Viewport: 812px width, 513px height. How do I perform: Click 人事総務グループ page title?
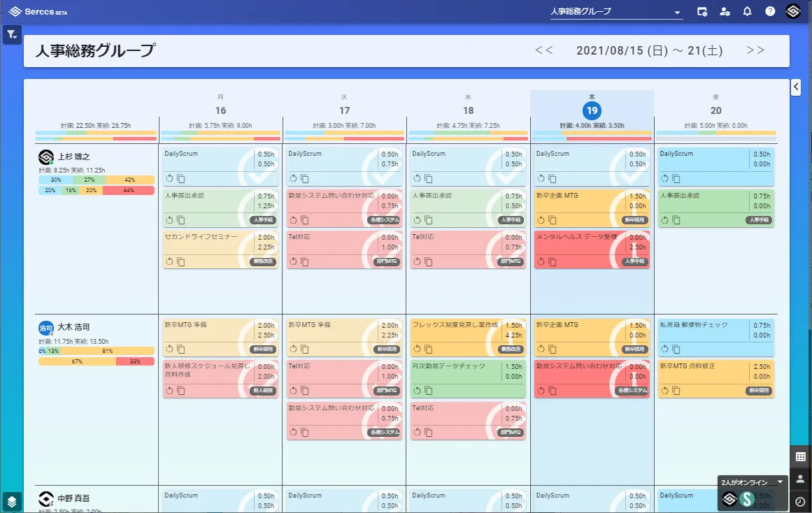[x=95, y=50]
